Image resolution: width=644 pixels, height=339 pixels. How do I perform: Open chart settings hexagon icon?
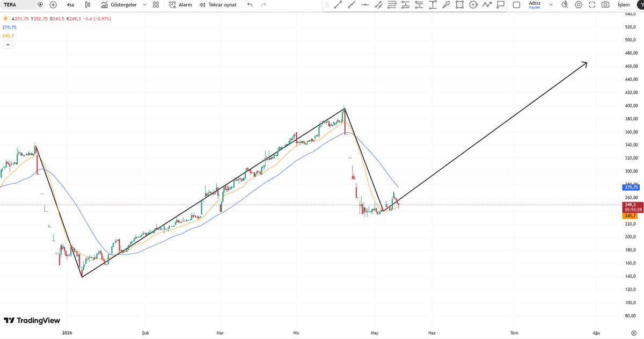579,4
